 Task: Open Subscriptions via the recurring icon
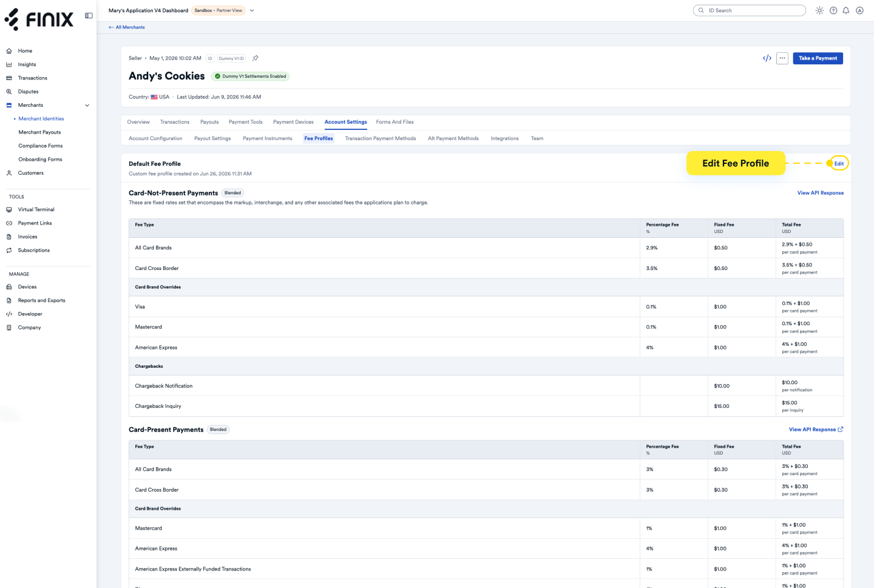tap(9, 250)
